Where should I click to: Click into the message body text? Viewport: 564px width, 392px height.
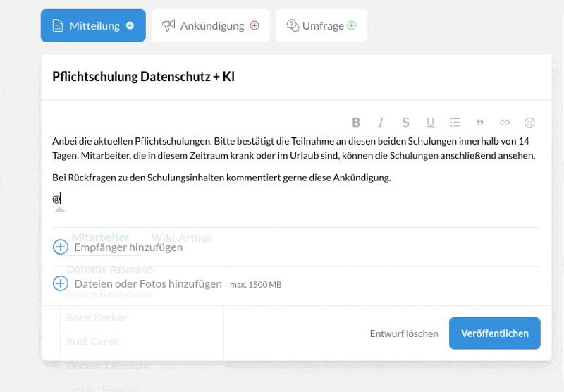(x=282, y=148)
